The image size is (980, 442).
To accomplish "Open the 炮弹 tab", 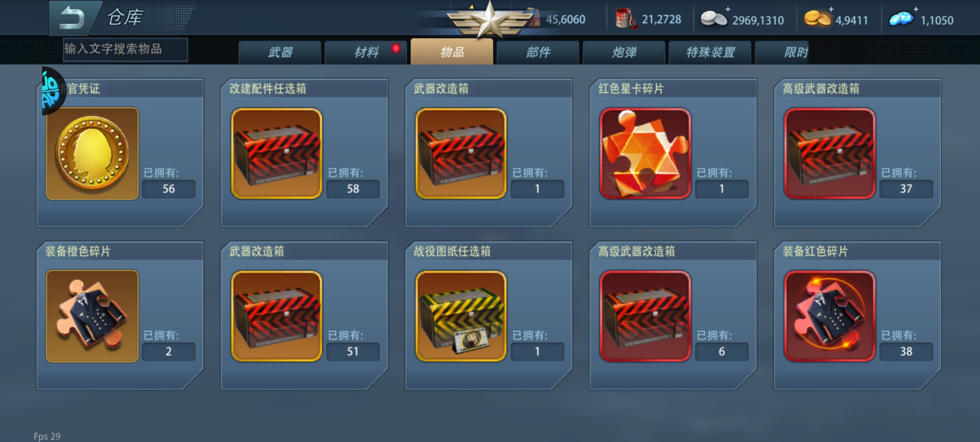I will (x=624, y=52).
